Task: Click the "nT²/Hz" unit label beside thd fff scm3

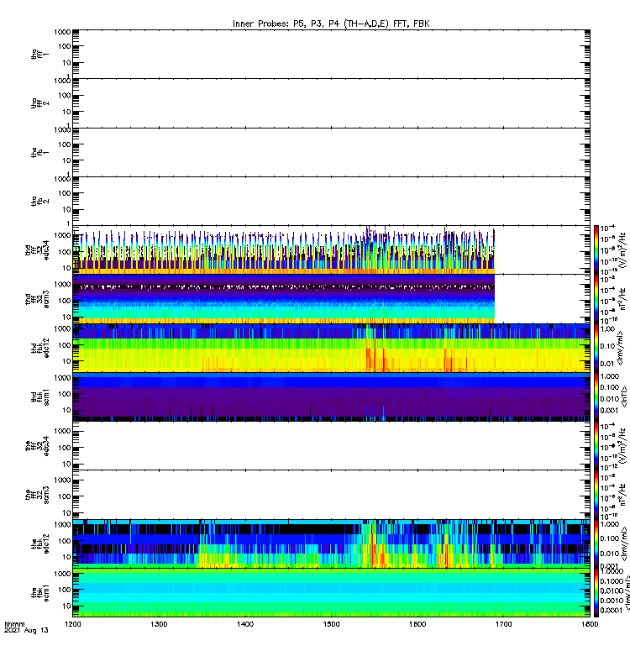Action: point(623,299)
